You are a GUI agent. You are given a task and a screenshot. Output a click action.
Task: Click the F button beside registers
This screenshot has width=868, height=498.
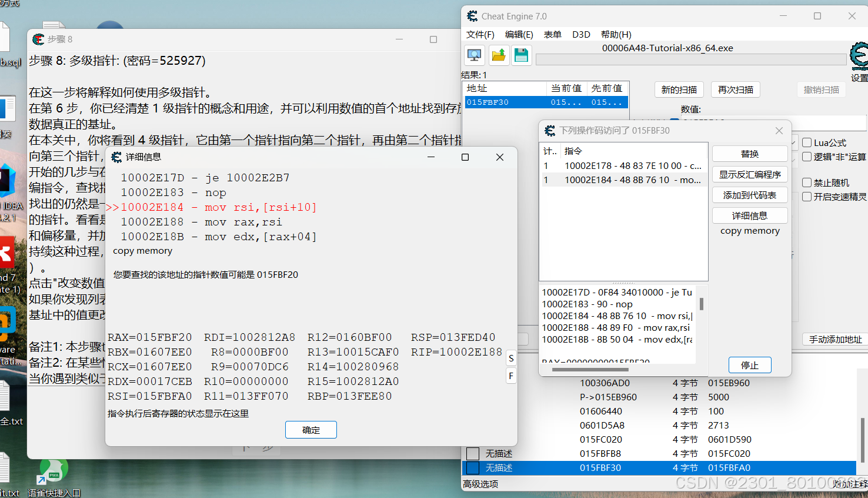pos(511,376)
